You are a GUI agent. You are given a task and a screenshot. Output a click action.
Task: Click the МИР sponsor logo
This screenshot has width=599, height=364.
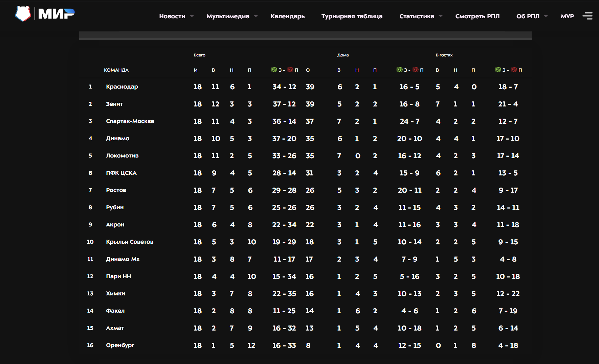pos(56,14)
